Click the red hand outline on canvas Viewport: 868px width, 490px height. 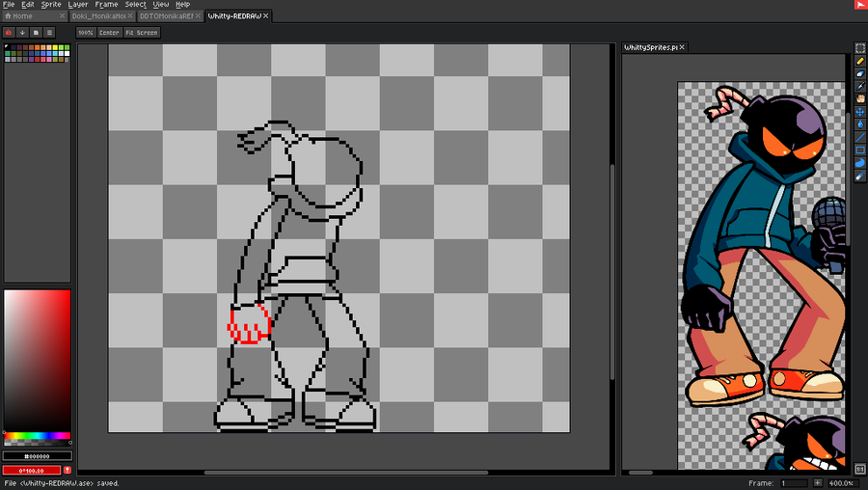coord(249,324)
